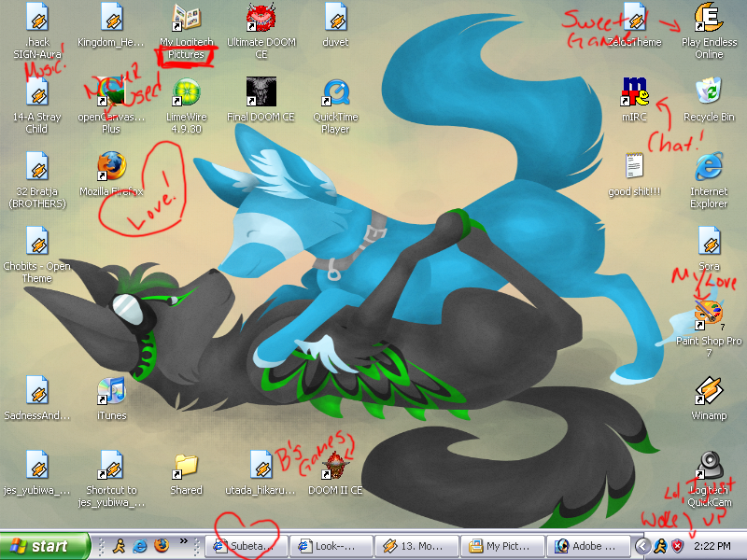Select the ZeldaTheme file icon
This screenshot has height=560, width=747.
pyautogui.click(x=635, y=17)
